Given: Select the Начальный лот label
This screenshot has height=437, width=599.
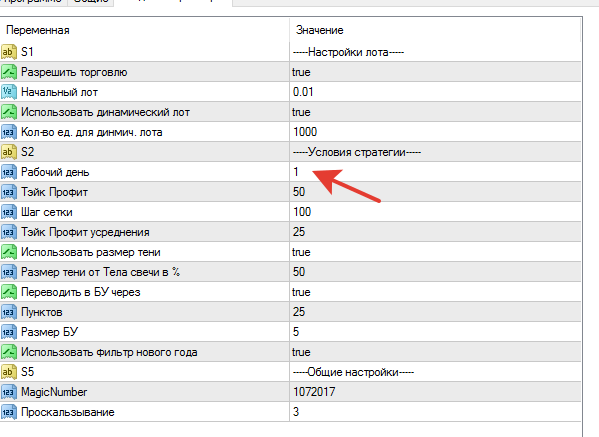Looking at the screenshot, I should coord(59,92).
